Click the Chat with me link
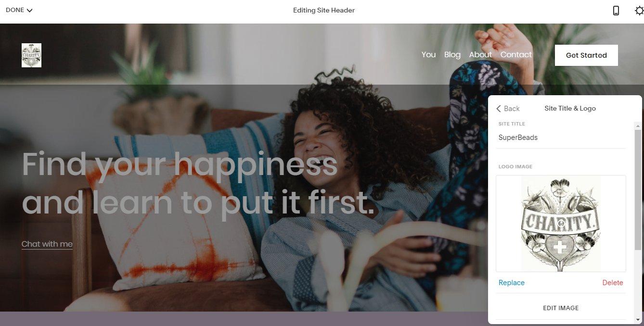644x326 pixels. point(47,244)
